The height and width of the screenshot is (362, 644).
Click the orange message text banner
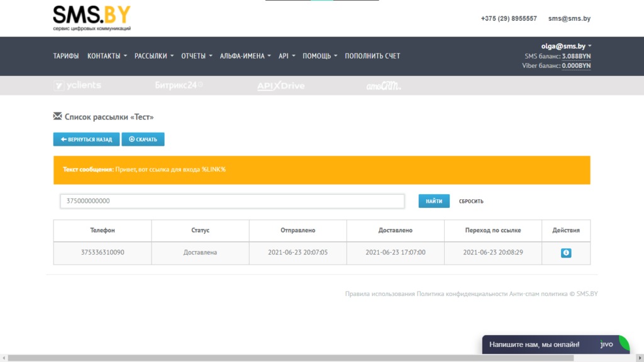[x=321, y=170]
